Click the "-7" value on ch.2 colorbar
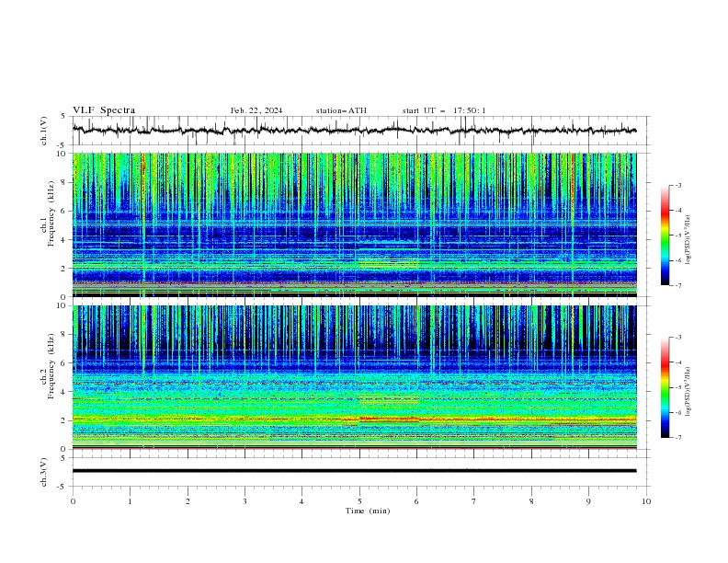 click(677, 437)
